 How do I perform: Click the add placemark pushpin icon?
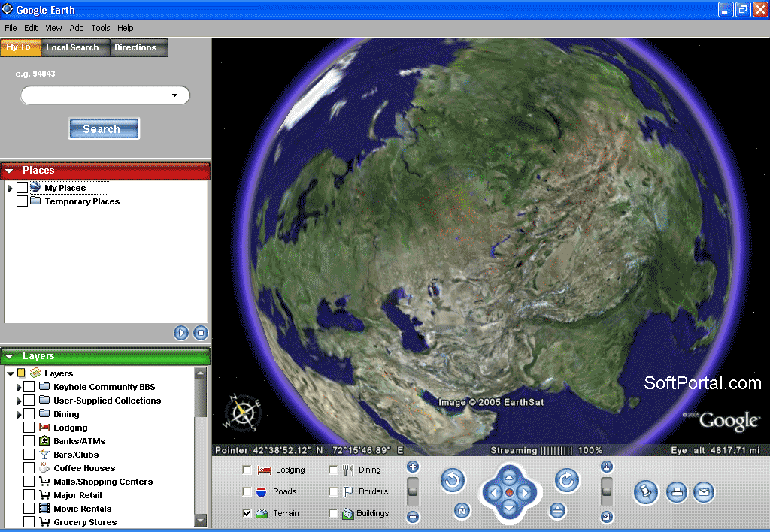645,493
